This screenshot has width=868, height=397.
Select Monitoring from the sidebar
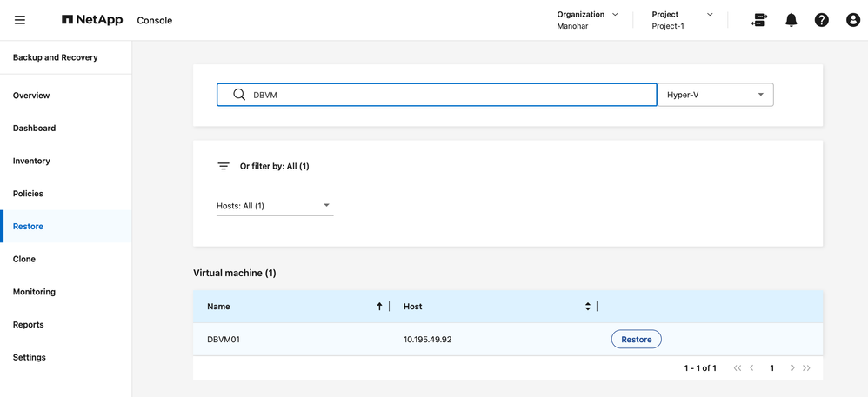coord(34,292)
